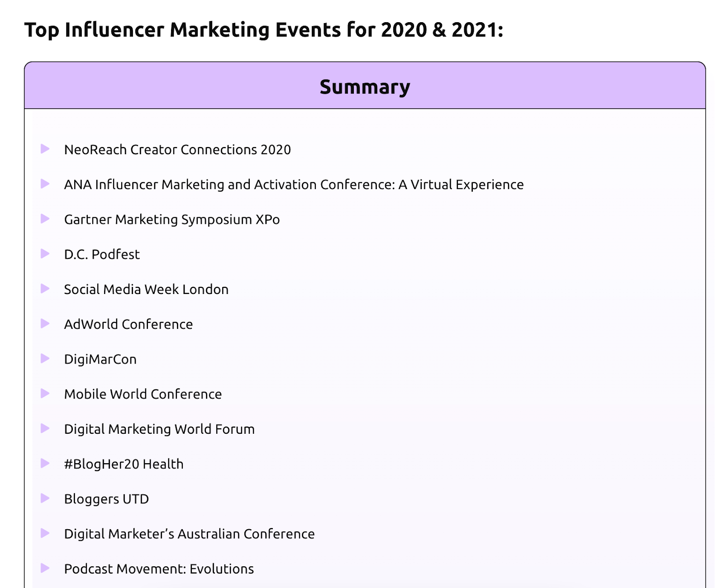Click arrow bullet beside D.C. Podfest

tap(45, 253)
